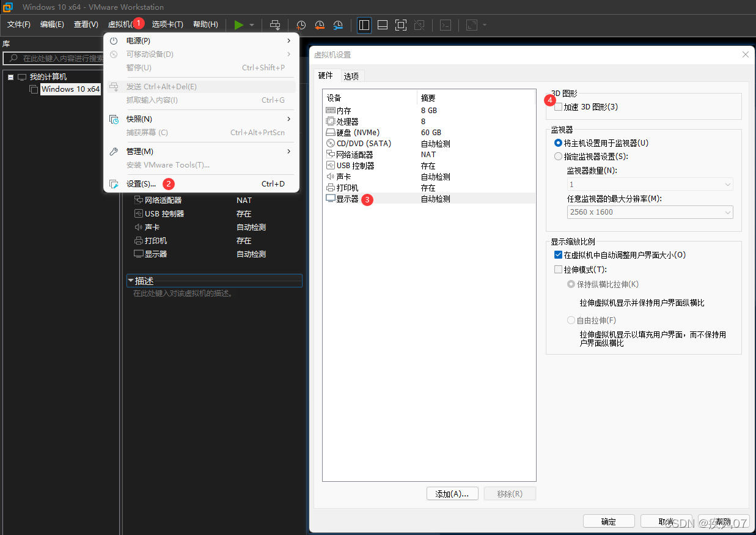Click the console view toolbar icon
Viewport: 756px width, 535px height.
(x=446, y=25)
